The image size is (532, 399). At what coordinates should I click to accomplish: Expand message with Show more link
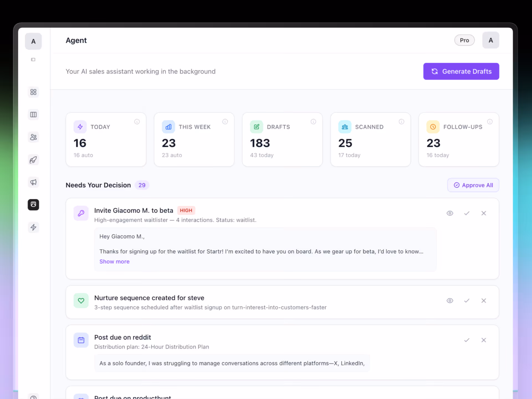114,261
